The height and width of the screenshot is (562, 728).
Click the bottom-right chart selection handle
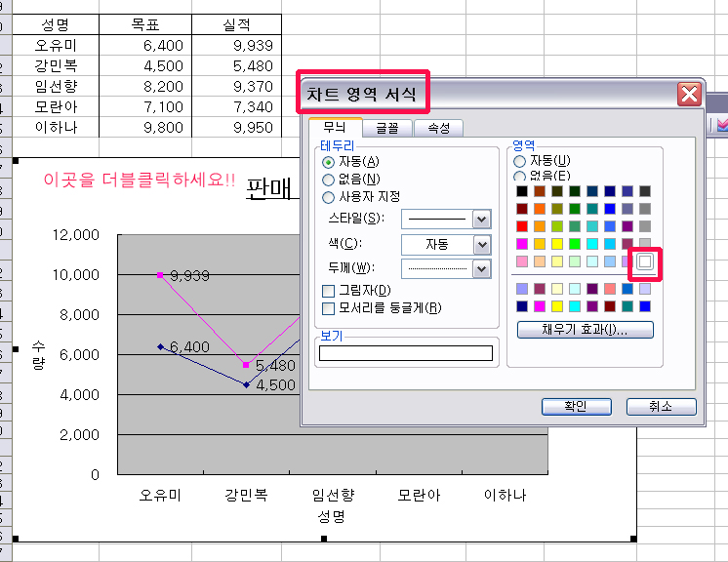633,539
